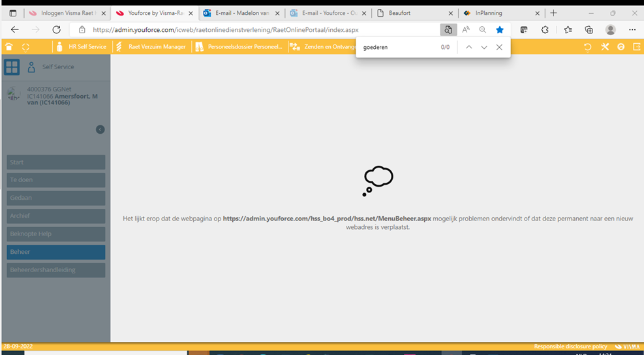This screenshot has height=355, width=644.
Task: Click the refresh icon in the orange toolbar
Action: pyautogui.click(x=588, y=47)
